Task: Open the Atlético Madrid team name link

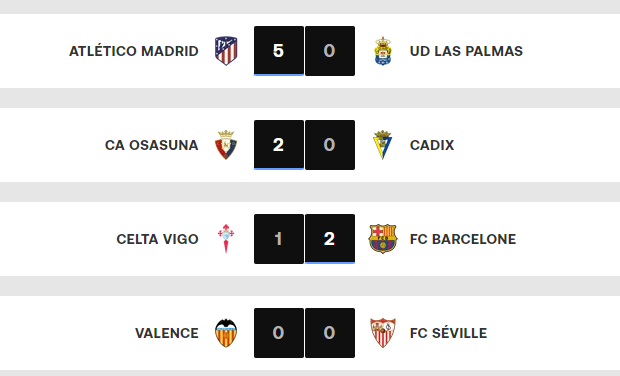Action: [x=134, y=51]
